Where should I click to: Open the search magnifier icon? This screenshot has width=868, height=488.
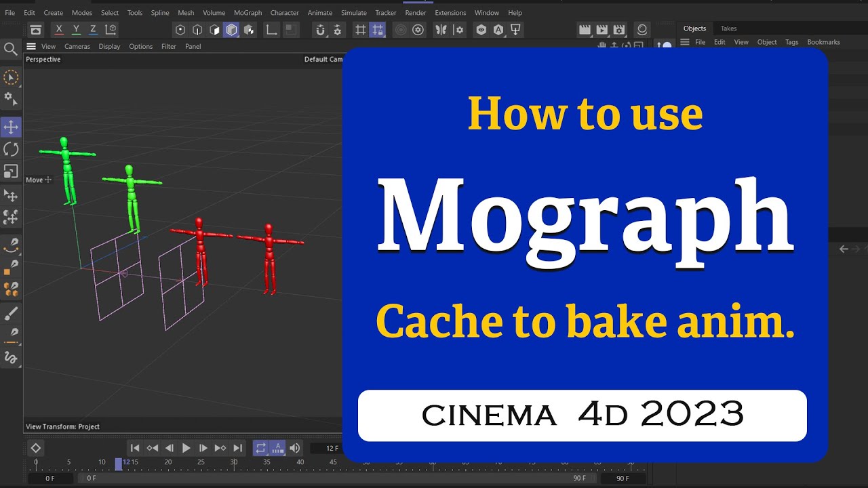[x=11, y=49]
